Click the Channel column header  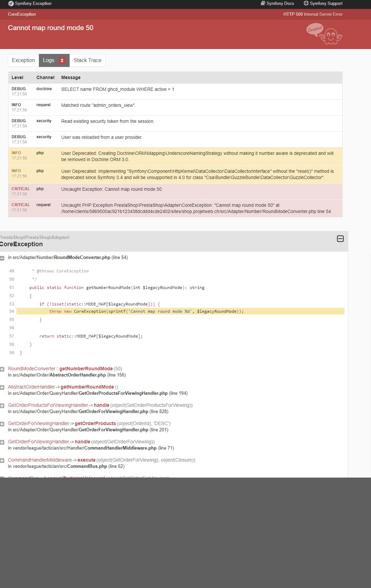click(45, 77)
